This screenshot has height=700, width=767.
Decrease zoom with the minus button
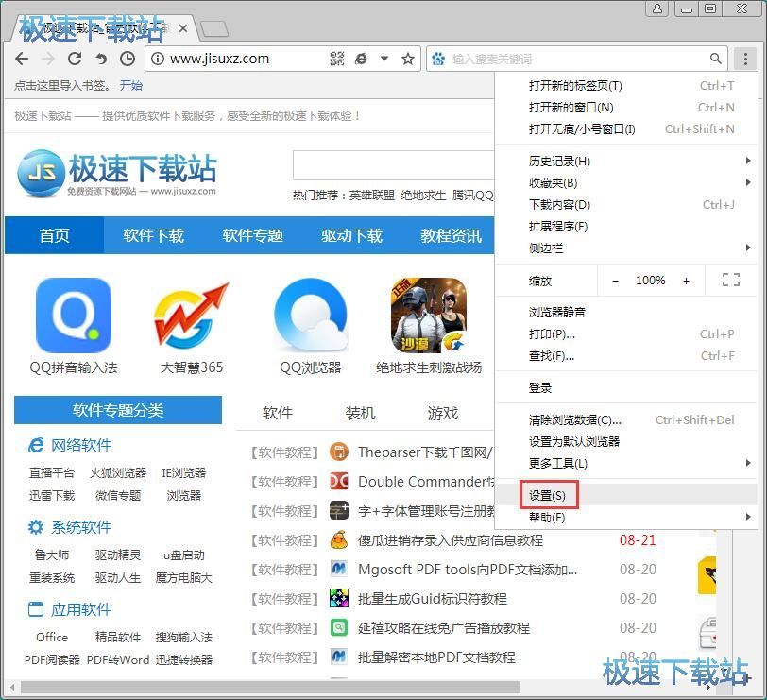(616, 281)
